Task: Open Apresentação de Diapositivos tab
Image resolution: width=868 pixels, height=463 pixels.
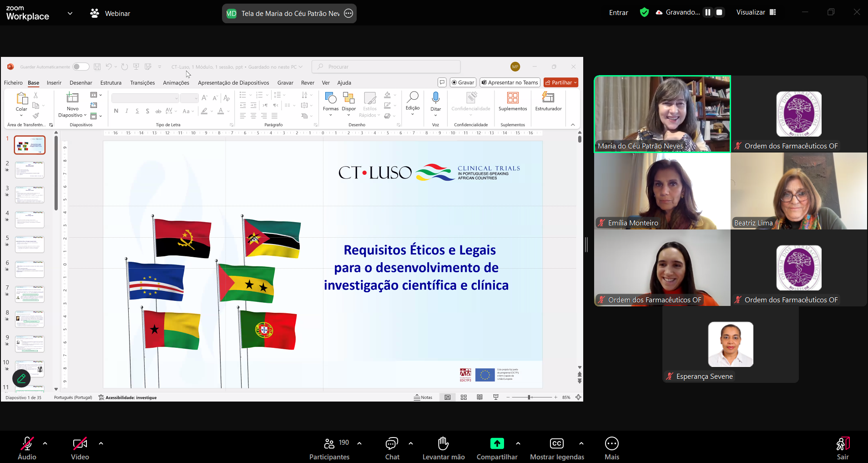Action: [x=233, y=83]
